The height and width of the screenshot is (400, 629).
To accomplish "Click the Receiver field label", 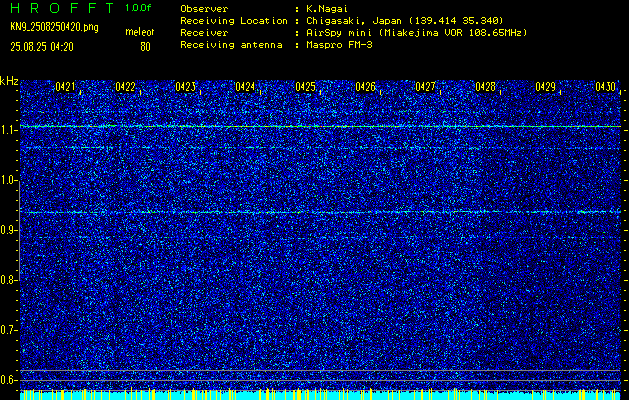I will coord(204,33).
